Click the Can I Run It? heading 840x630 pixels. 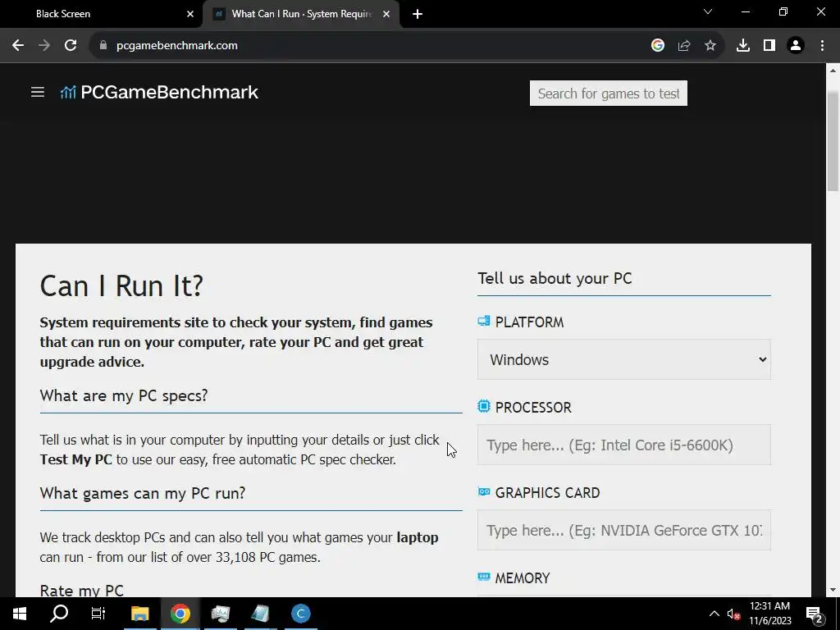pyautogui.click(x=121, y=285)
